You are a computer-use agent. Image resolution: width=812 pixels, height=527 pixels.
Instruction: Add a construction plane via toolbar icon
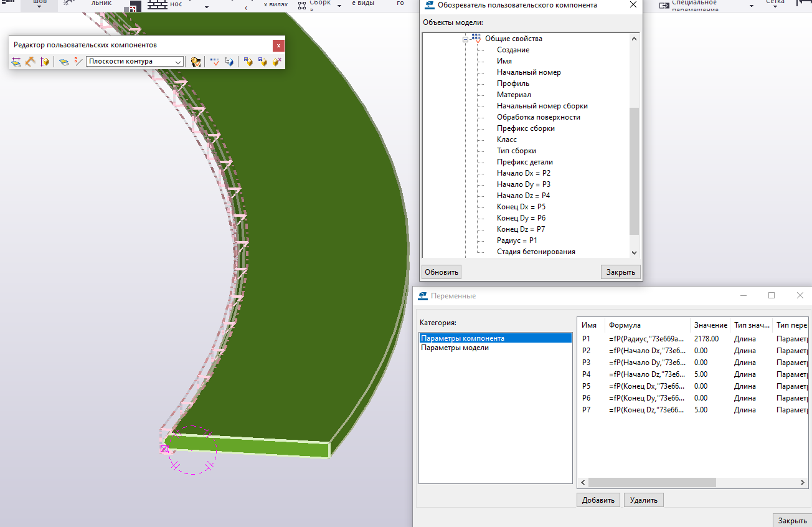[x=64, y=62]
